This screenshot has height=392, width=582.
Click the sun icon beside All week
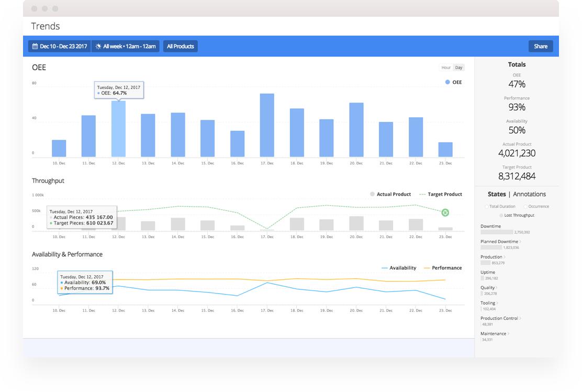coord(98,47)
